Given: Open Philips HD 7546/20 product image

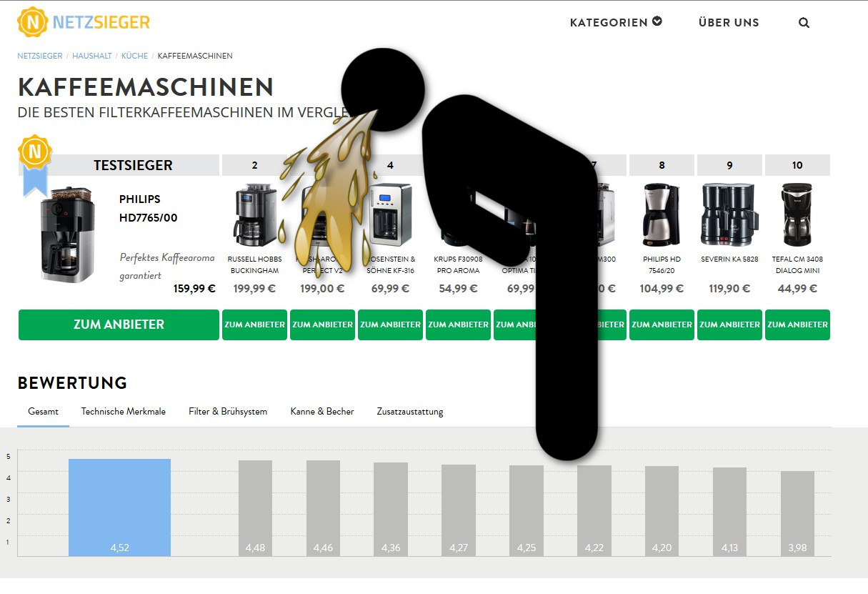Looking at the screenshot, I should tap(662, 214).
